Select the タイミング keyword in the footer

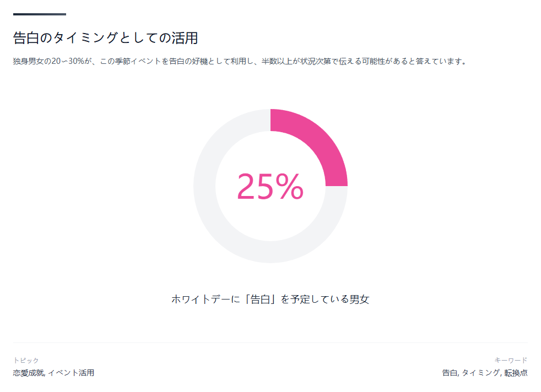point(480,373)
